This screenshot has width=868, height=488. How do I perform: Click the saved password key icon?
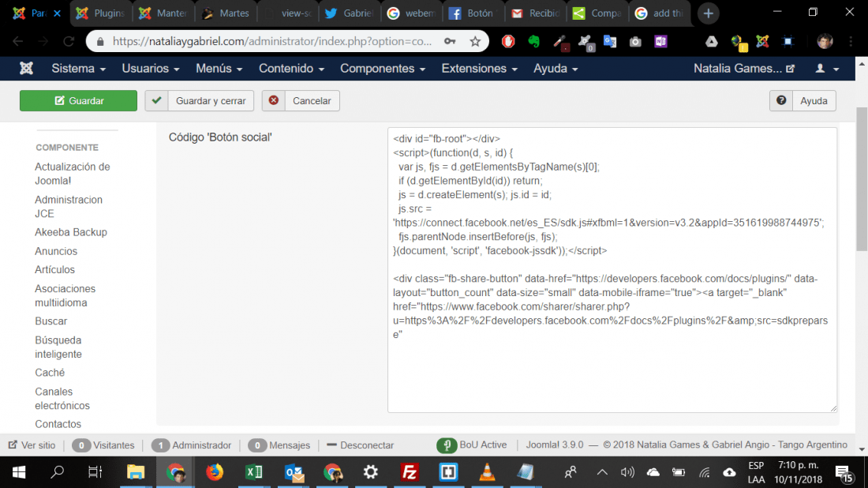450,42
